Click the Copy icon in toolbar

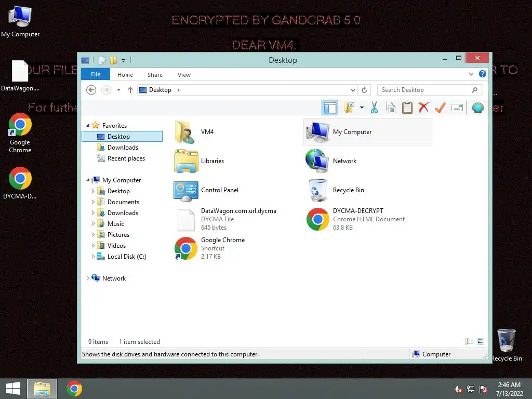(x=391, y=108)
